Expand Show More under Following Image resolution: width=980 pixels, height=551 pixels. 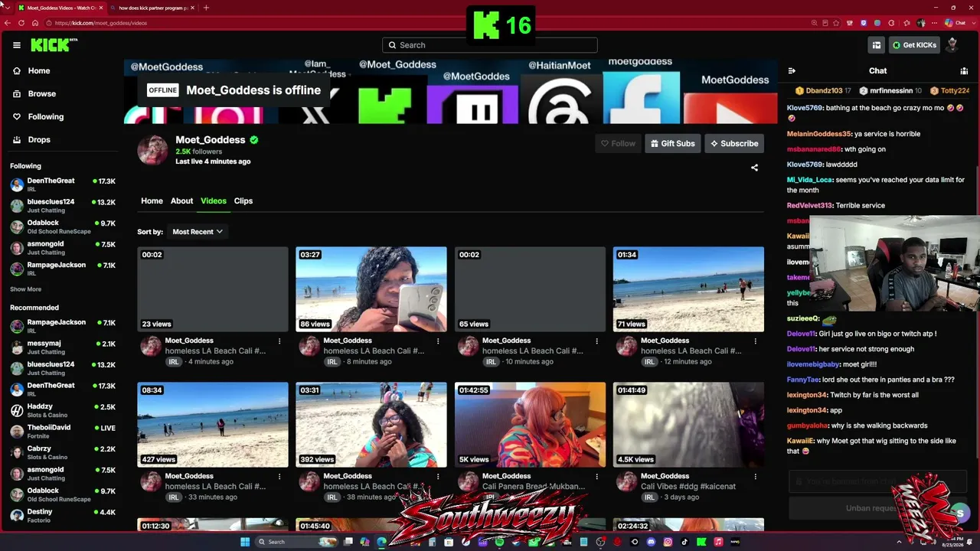(25, 289)
